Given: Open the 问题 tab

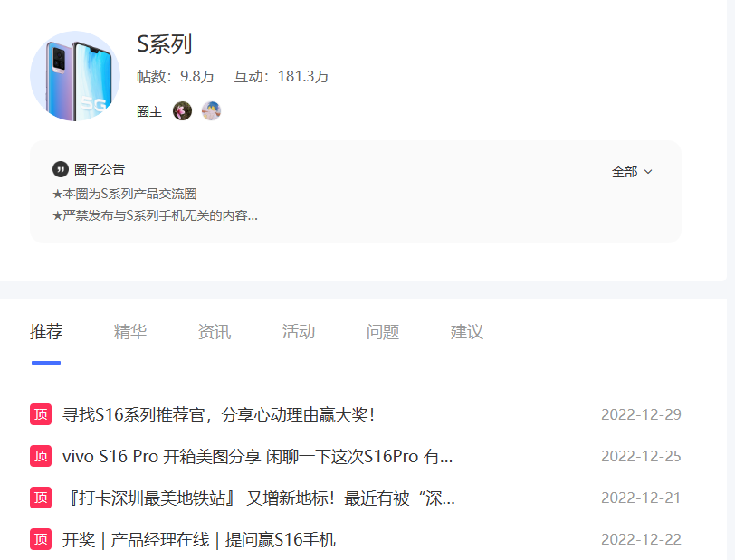Looking at the screenshot, I should pyautogui.click(x=383, y=332).
